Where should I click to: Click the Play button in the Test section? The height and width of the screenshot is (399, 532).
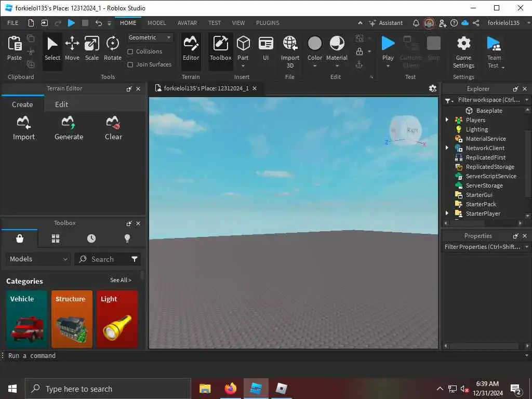tap(388, 48)
